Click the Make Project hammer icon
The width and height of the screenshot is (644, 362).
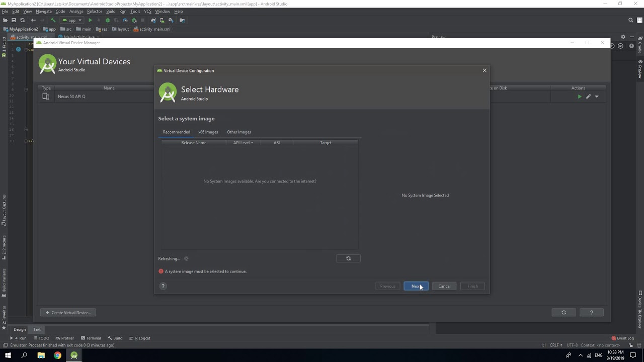53,20
